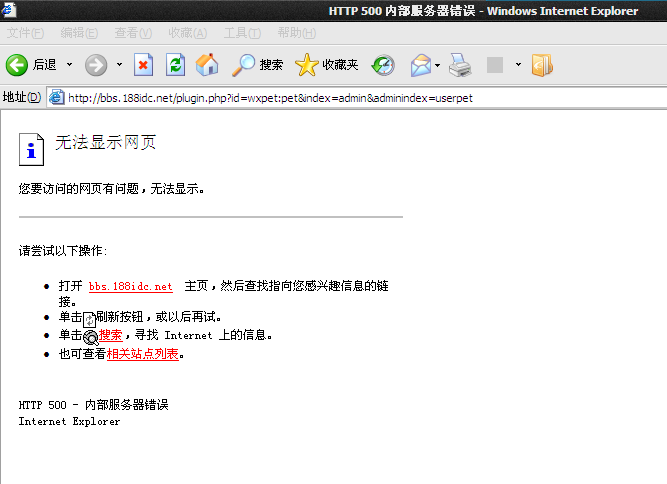Follow the bbs.188idc.net link
The image size is (667, 484).
131,286
